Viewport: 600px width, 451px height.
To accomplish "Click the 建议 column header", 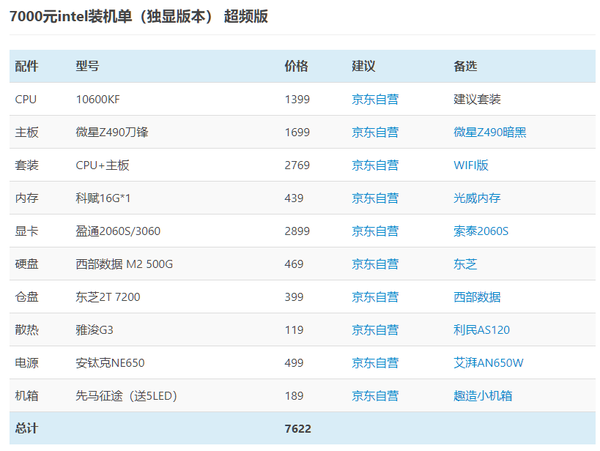I will click(x=364, y=66).
